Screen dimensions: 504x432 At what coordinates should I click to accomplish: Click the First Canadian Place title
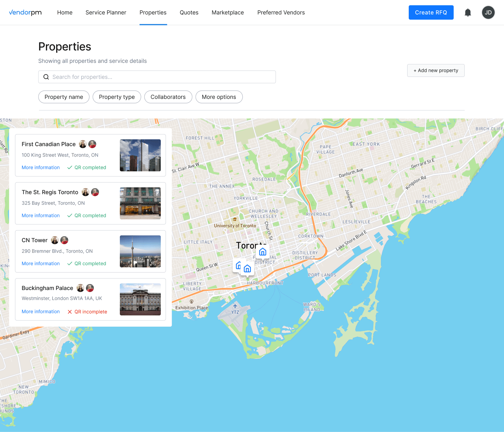(49, 144)
